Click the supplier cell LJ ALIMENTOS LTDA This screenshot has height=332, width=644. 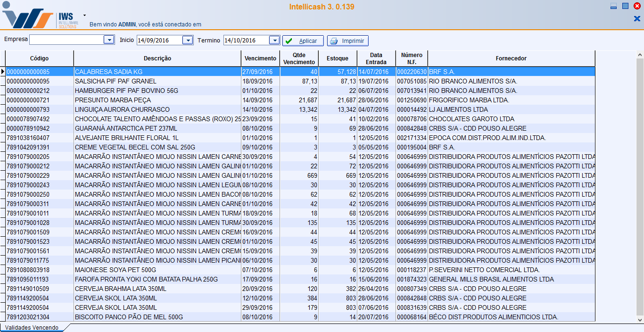512,109
